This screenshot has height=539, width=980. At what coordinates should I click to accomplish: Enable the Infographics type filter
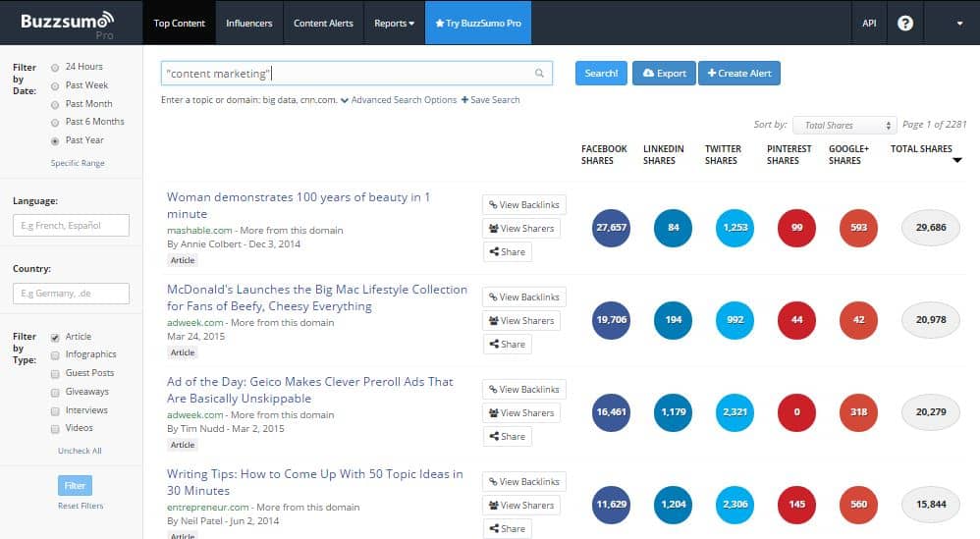click(x=55, y=355)
